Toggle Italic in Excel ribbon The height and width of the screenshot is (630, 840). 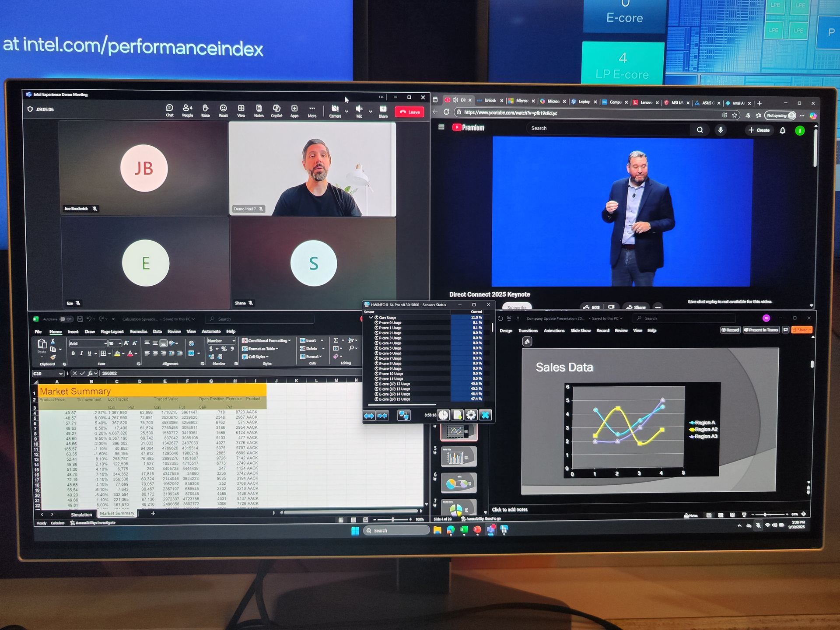(x=81, y=353)
